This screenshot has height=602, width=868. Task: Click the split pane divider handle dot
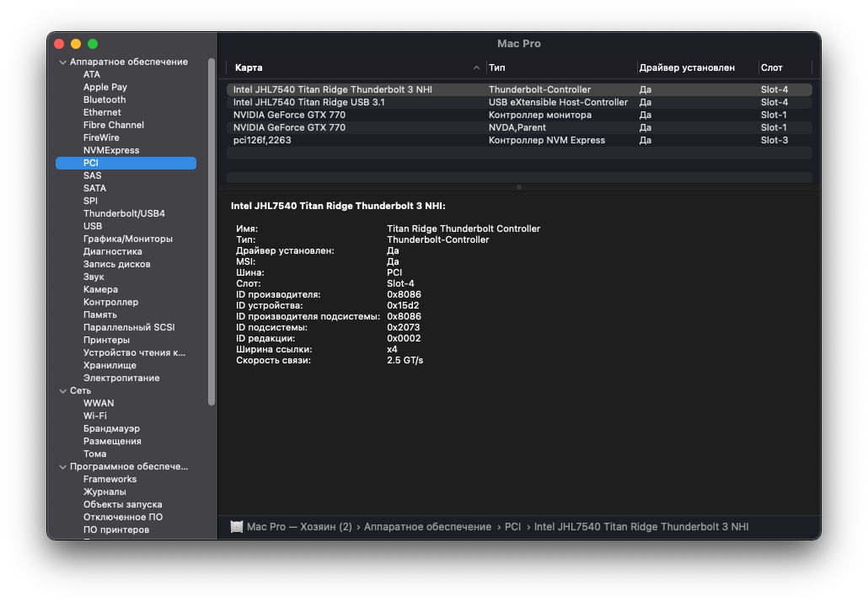click(x=519, y=187)
